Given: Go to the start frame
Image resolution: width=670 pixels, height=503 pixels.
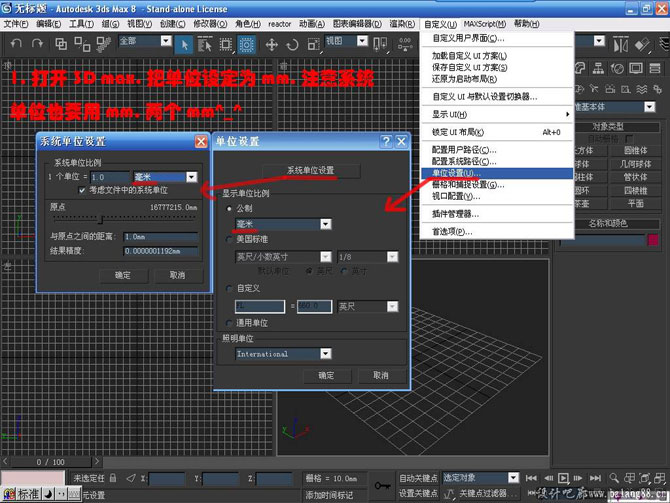Looking at the screenshot, I should (x=531, y=478).
